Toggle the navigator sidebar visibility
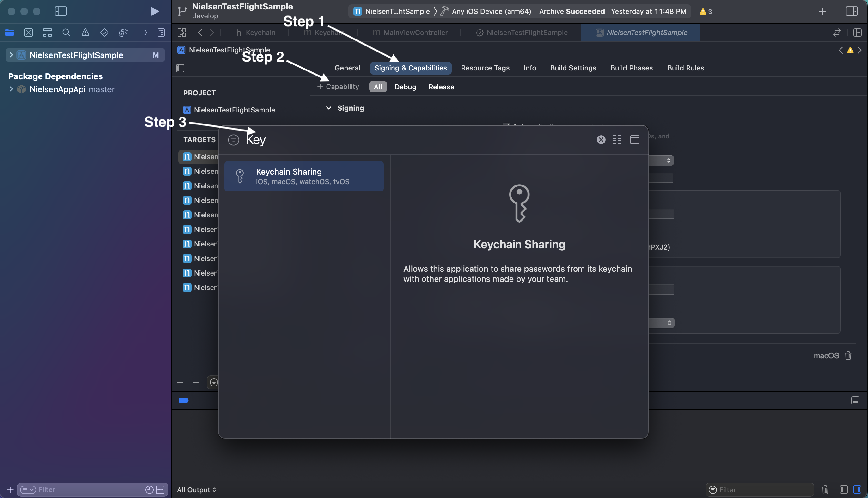Screen dimensions: 868x498 [61, 11]
